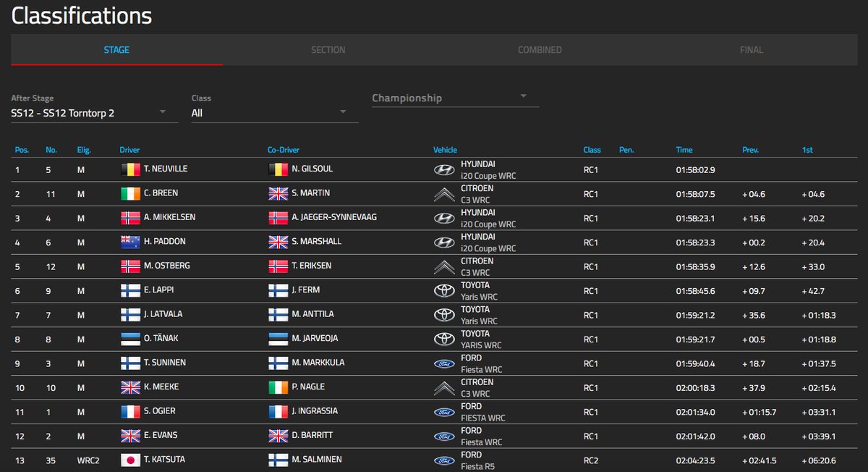Select the STAGE tab

pos(116,50)
